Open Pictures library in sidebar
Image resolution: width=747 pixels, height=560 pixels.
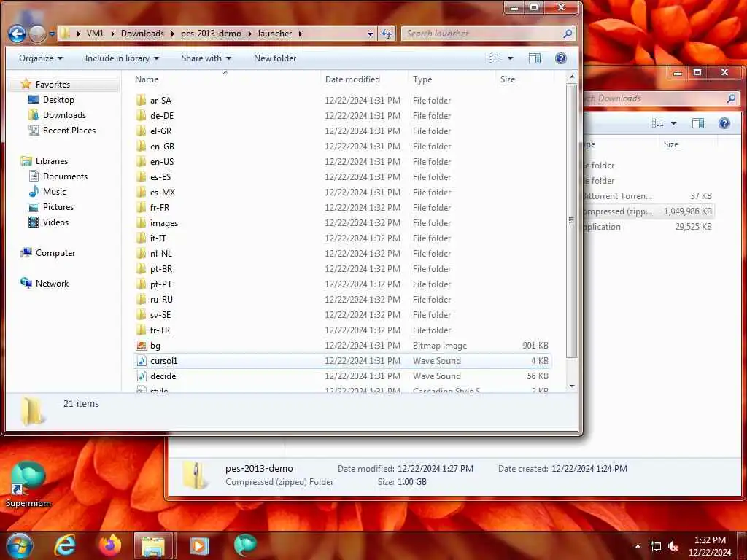click(x=58, y=206)
